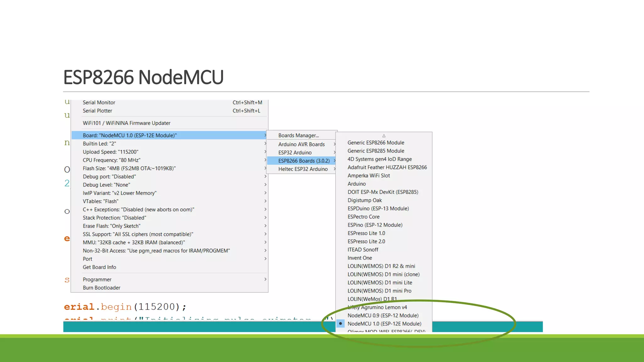Open the CPU Frequency 80 MHz submenu
The height and width of the screenshot is (362, 644).
[111, 160]
